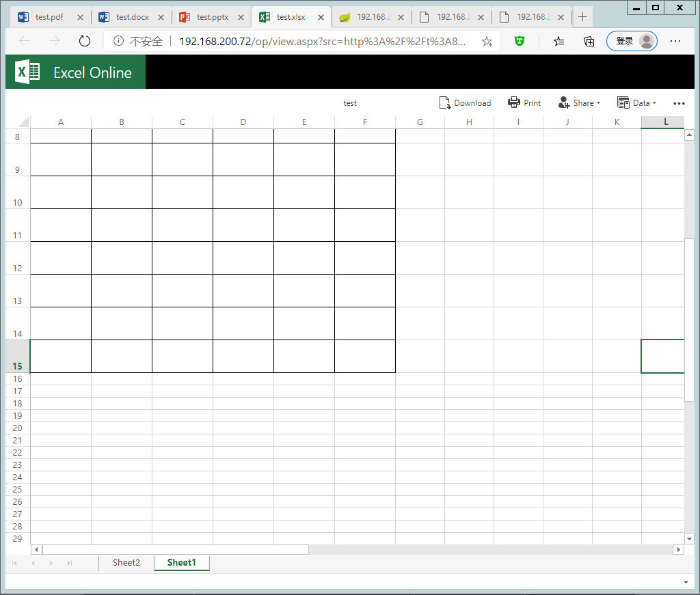The height and width of the screenshot is (595, 700).
Task: Click the Excel Online logo icon
Action: (x=27, y=72)
